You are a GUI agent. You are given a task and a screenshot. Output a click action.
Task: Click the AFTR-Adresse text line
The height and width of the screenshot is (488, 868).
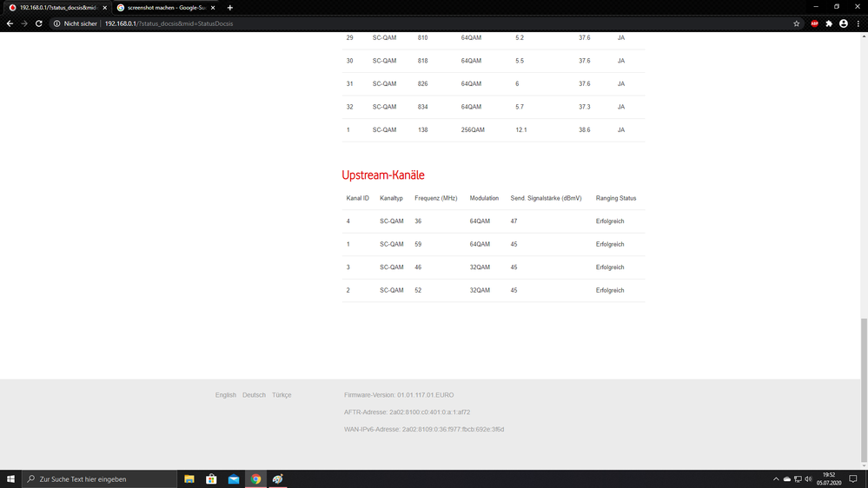click(x=407, y=412)
